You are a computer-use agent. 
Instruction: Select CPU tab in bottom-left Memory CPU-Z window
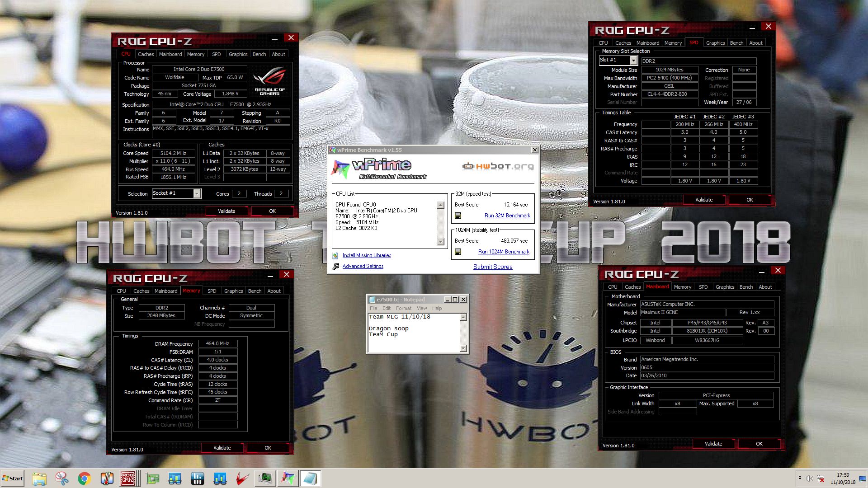point(121,291)
